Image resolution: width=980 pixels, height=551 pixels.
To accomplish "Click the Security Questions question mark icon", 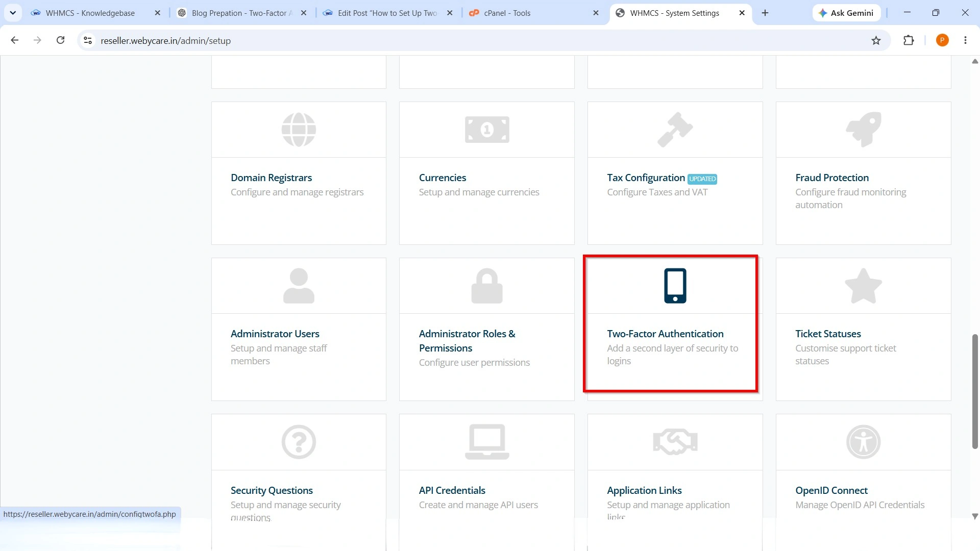I will [x=299, y=442].
